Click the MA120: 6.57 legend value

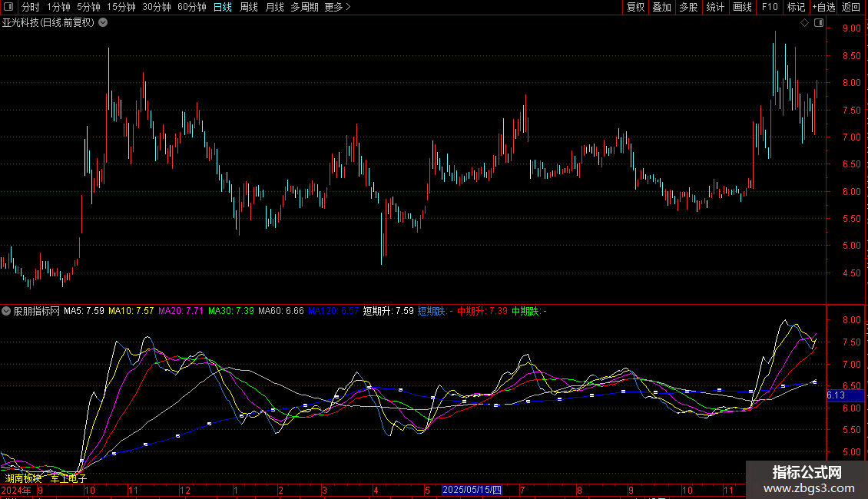[333, 311]
